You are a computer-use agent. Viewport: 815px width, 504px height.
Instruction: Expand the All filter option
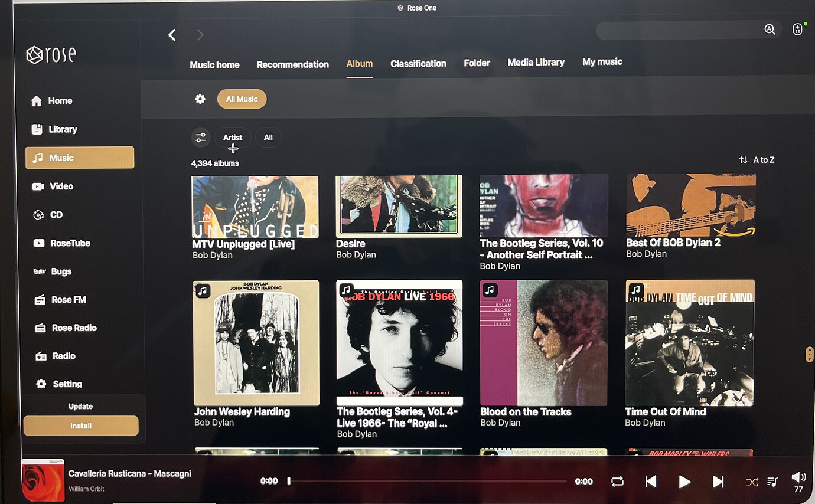[268, 138]
